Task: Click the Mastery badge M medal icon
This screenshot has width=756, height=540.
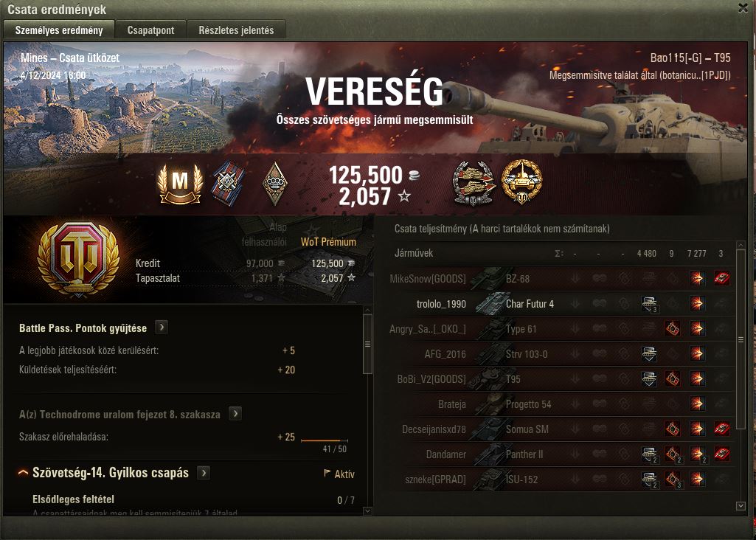Action: click(x=180, y=183)
